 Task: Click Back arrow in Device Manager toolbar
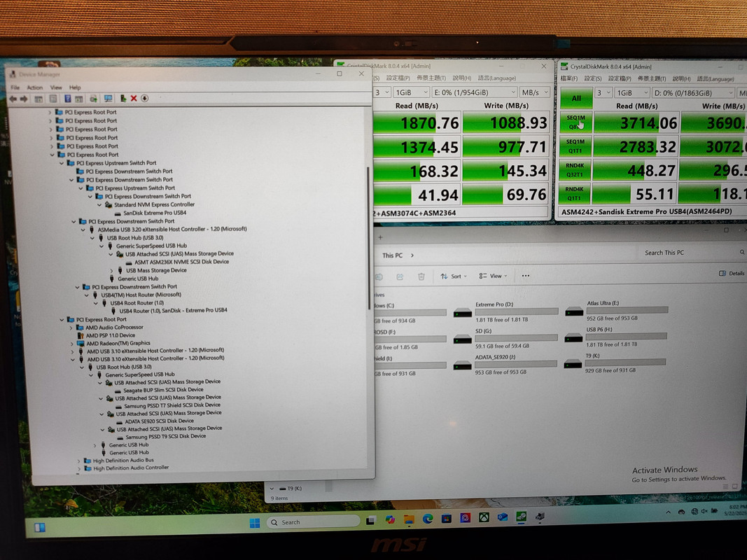tap(13, 99)
